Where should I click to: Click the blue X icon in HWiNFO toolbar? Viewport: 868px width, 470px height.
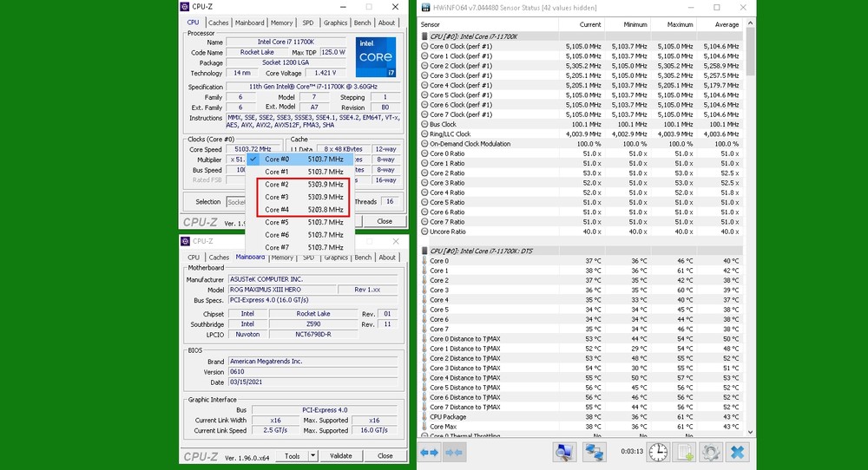pyautogui.click(x=737, y=452)
